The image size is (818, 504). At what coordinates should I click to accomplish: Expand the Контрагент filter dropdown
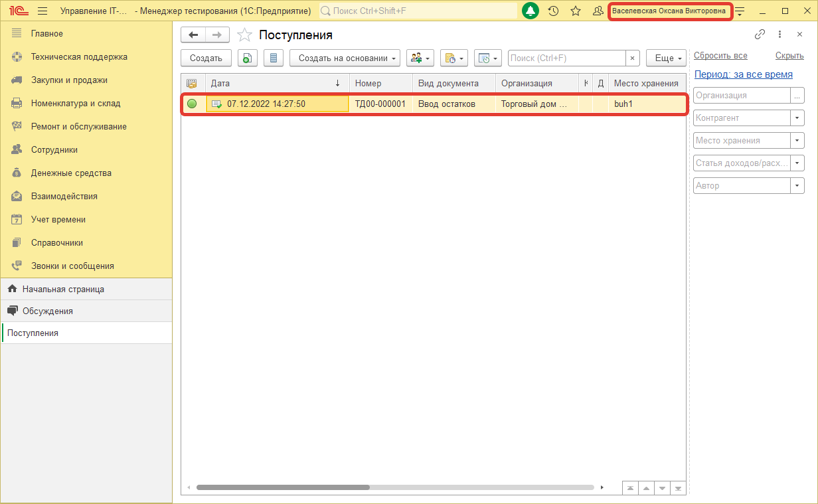[x=797, y=118]
